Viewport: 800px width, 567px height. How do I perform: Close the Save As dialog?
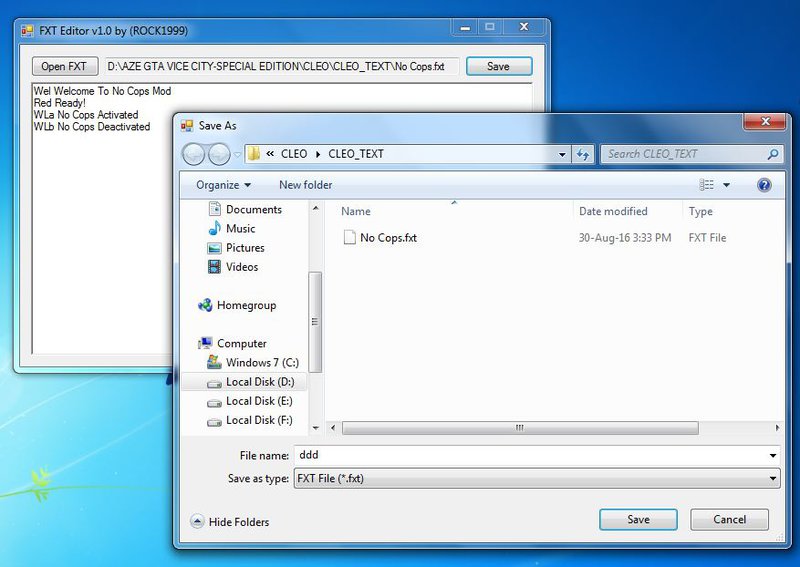coord(765,121)
